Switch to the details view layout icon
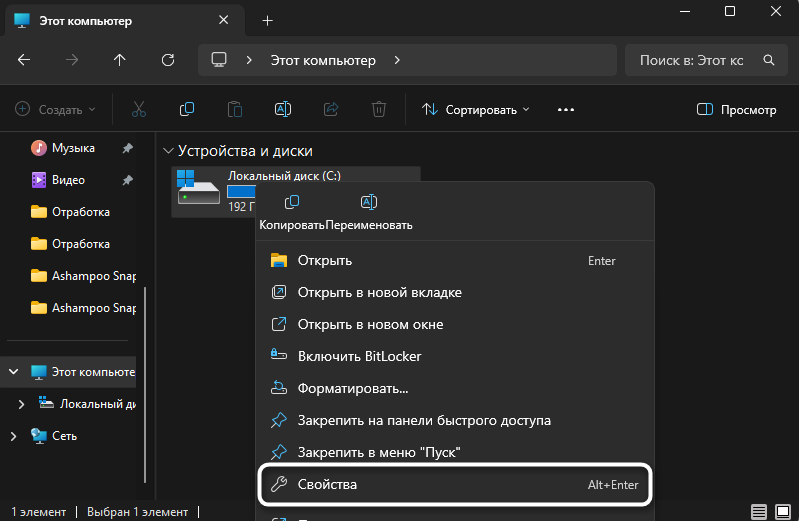Image resolution: width=799 pixels, height=521 pixels. pyautogui.click(x=758, y=512)
